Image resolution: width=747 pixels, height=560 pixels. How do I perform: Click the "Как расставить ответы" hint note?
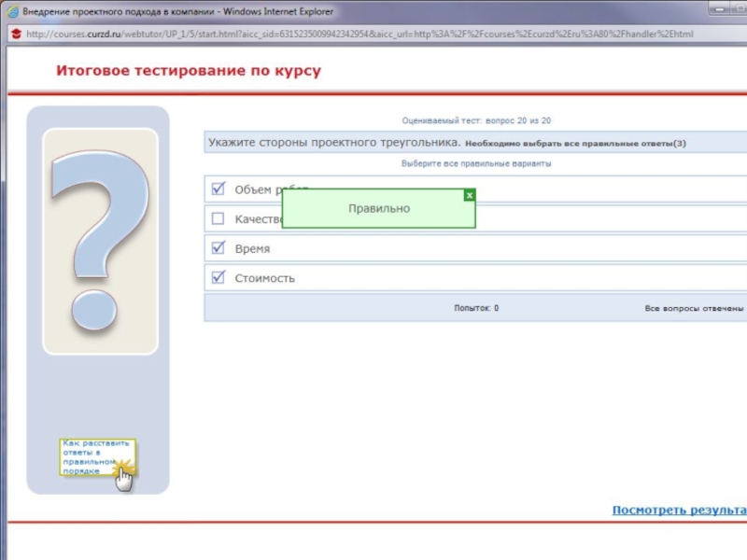click(x=97, y=457)
